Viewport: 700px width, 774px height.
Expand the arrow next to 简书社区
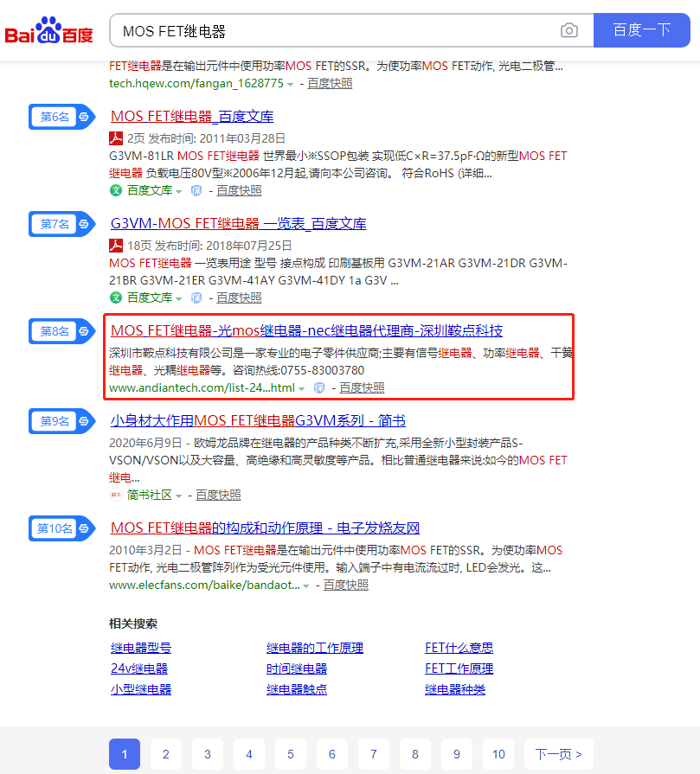pos(179,496)
